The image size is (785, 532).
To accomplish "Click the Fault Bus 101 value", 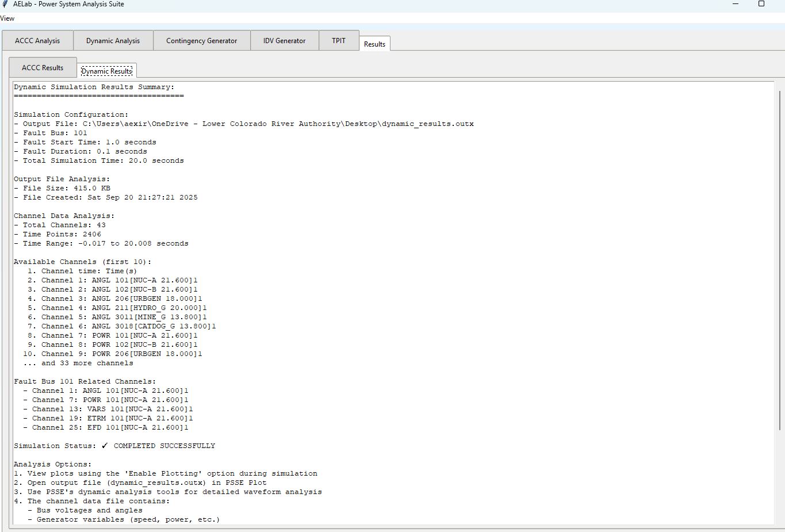I will pyautogui.click(x=81, y=132).
